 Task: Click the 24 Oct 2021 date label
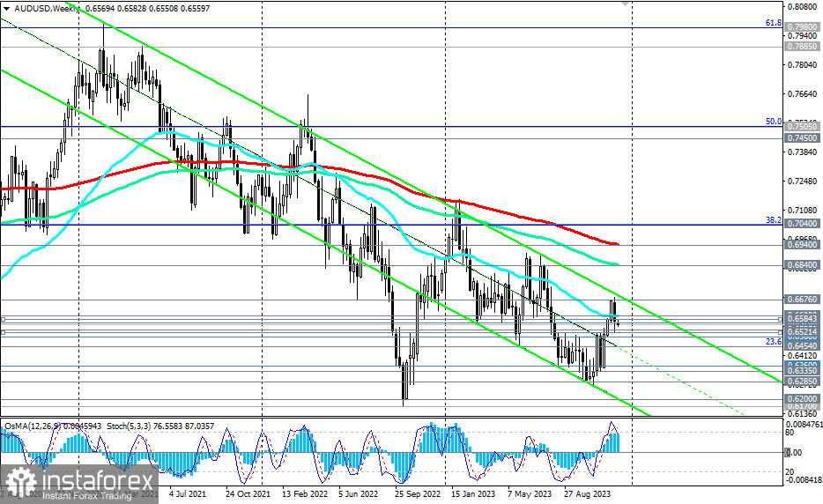[x=248, y=494]
